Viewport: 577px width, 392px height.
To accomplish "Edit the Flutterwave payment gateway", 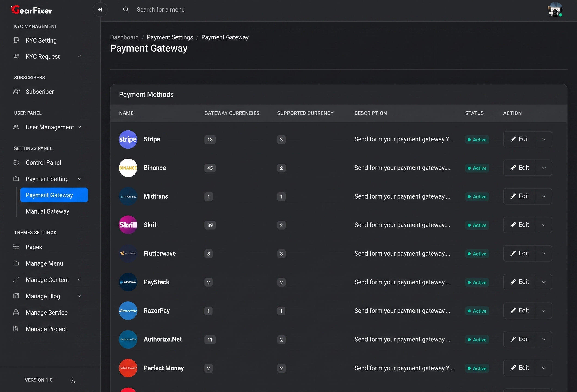I will [519, 254].
